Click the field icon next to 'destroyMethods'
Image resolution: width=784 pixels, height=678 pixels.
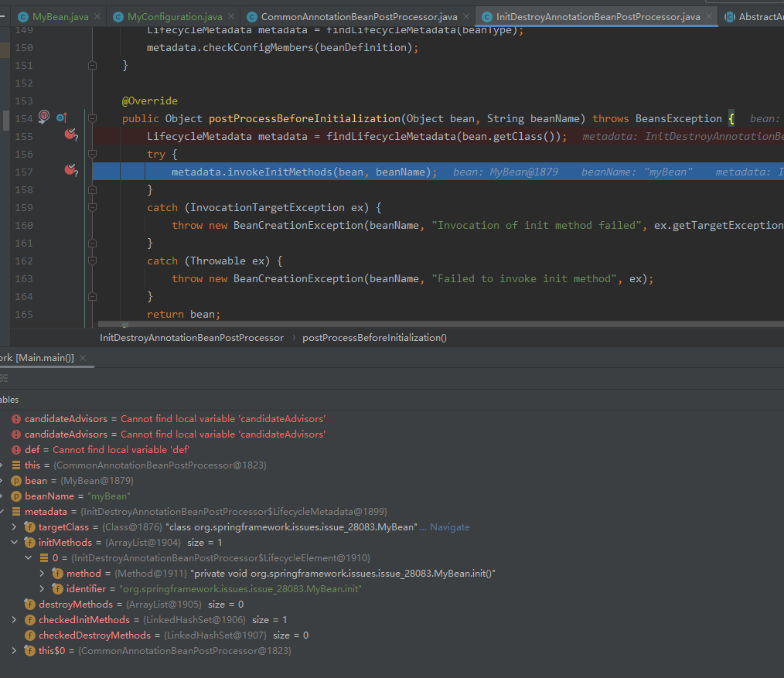pos(30,605)
